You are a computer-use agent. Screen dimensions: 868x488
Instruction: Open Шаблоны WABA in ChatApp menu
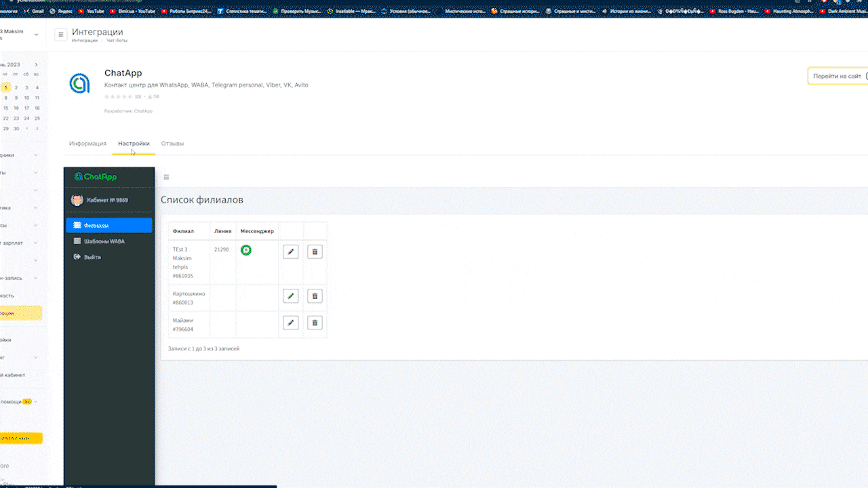click(104, 241)
